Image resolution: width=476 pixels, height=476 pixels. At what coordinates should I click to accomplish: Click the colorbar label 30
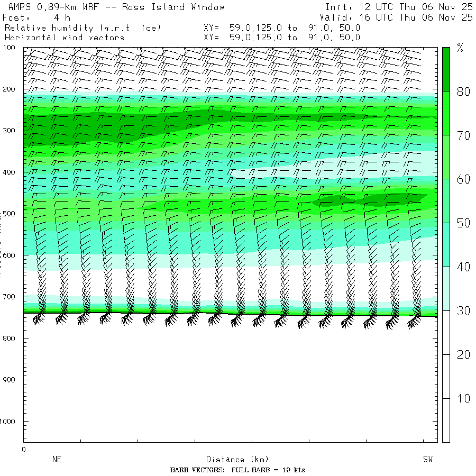[x=463, y=311]
